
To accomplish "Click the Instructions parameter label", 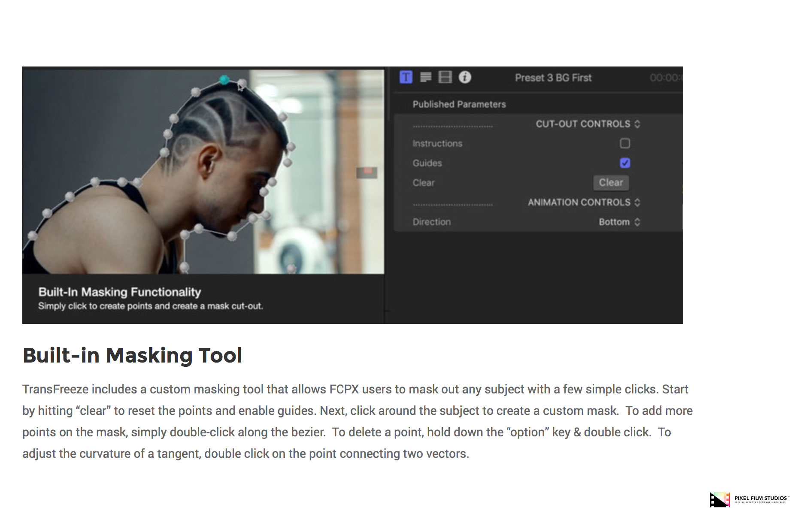I will pyautogui.click(x=437, y=143).
